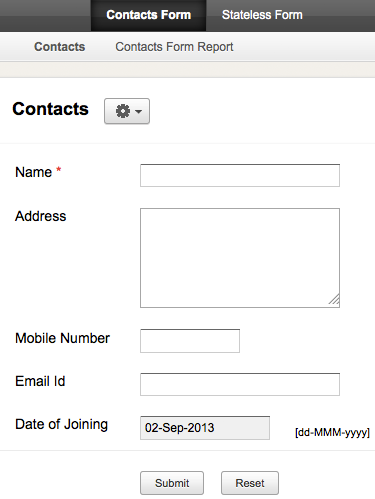Image resolution: width=375 pixels, height=499 pixels.
Task: Open the Stateless Form tab
Action: tap(262, 15)
